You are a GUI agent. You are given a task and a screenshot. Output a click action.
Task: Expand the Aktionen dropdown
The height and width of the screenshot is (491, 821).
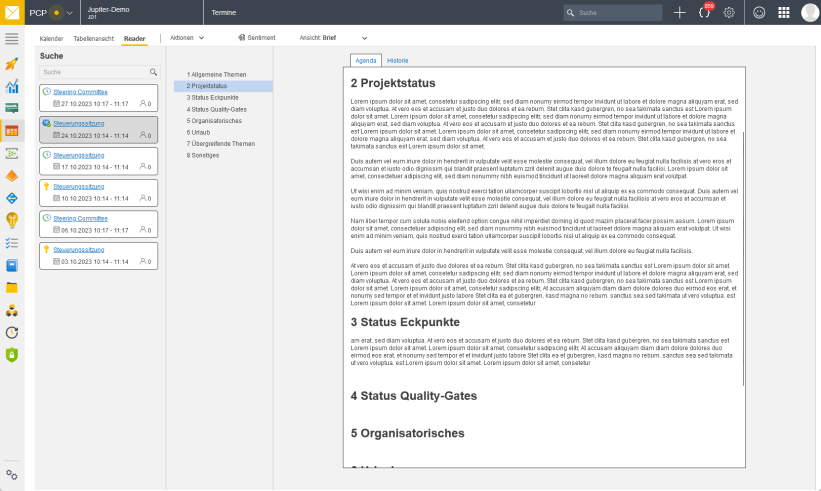(187, 38)
